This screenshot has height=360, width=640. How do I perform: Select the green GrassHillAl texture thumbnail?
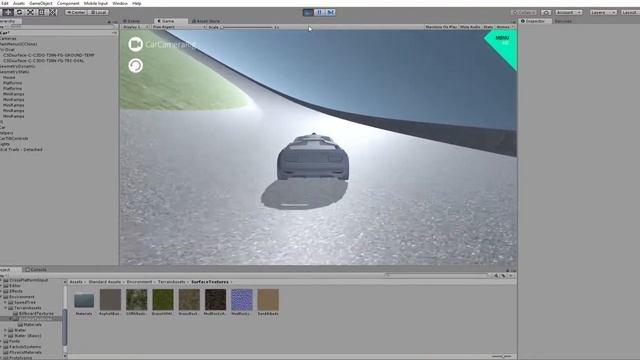(162, 302)
